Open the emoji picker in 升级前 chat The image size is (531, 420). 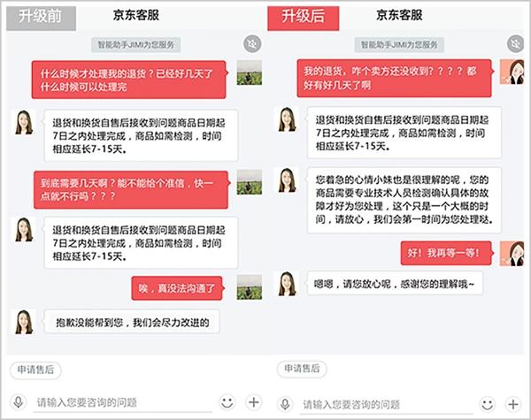227,402
